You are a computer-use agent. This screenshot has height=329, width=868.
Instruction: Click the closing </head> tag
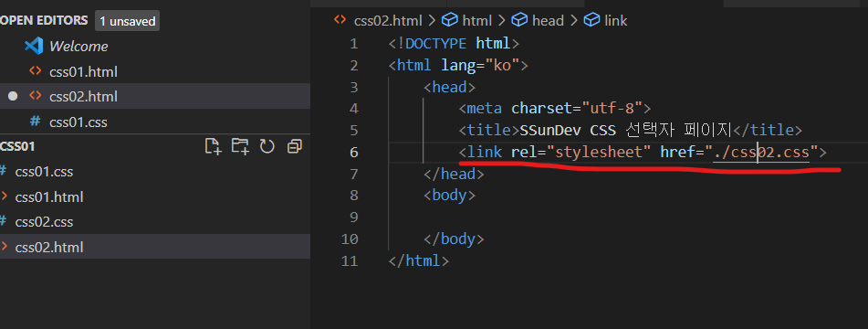pyautogui.click(x=454, y=174)
